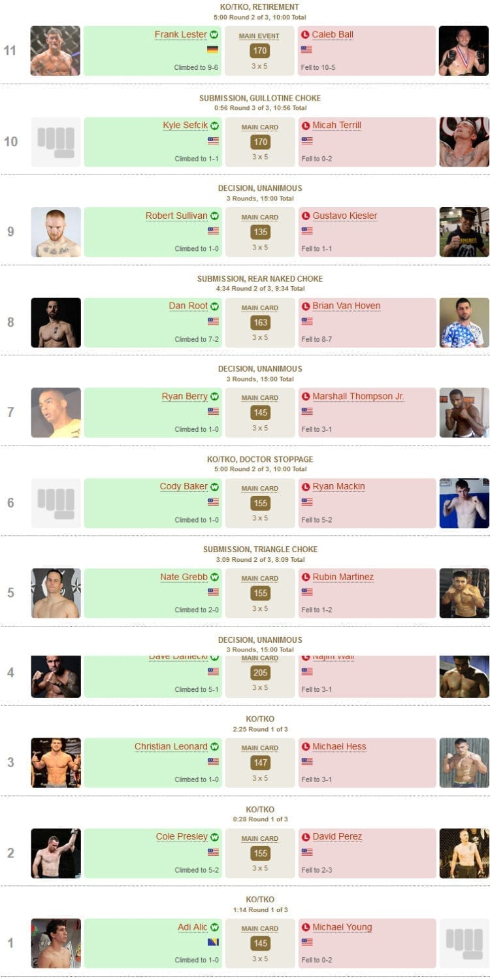The image size is (490, 980).
Task: Open Robert Sullivan's fighter photo
Action: (56, 232)
